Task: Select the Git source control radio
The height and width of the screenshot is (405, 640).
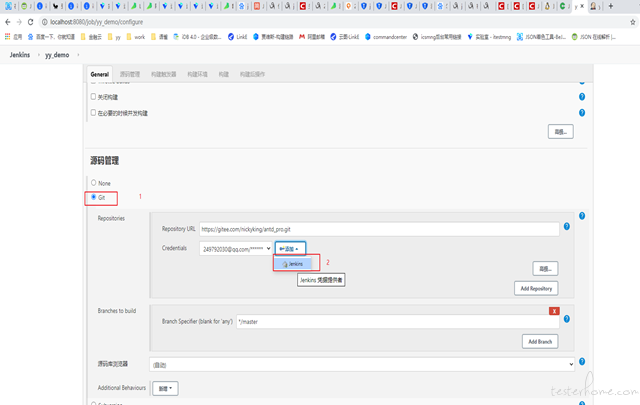Action: pos(93,197)
